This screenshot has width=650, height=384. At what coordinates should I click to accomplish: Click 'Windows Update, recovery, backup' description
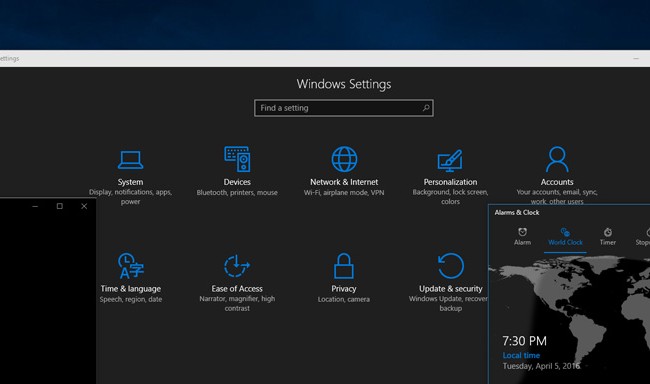(449, 303)
